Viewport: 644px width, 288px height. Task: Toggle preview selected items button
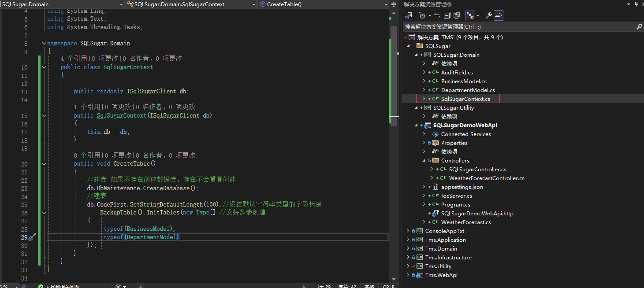coord(499,15)
